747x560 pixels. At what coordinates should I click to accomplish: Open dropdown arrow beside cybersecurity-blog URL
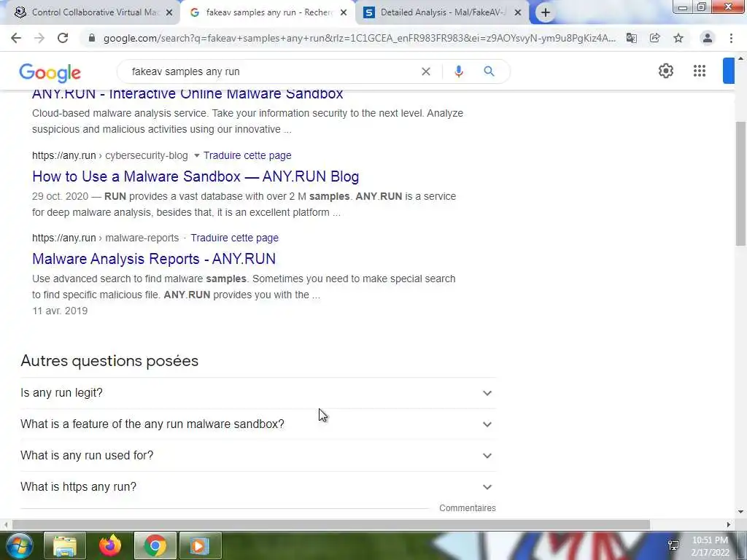tap(196, 156)
